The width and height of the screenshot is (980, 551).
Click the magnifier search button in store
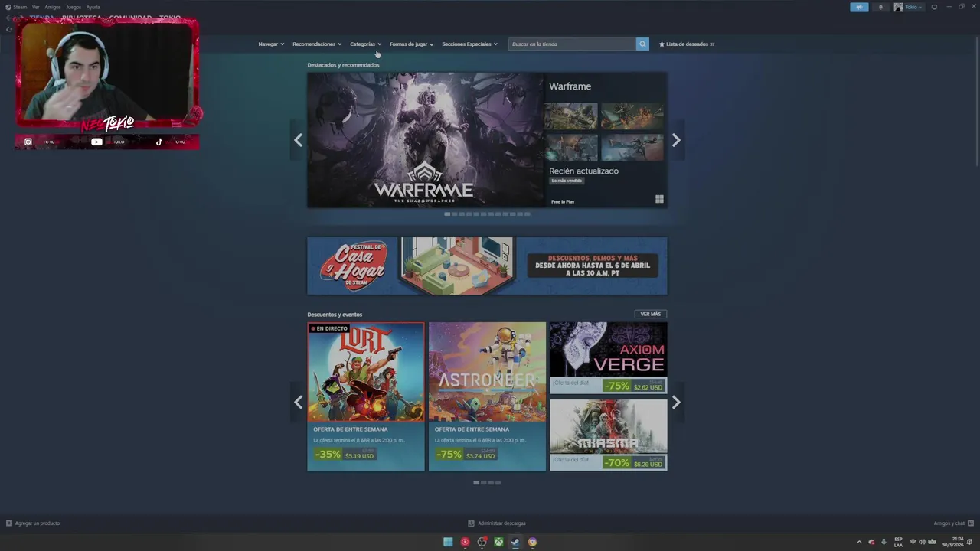(x=642, y=44)
